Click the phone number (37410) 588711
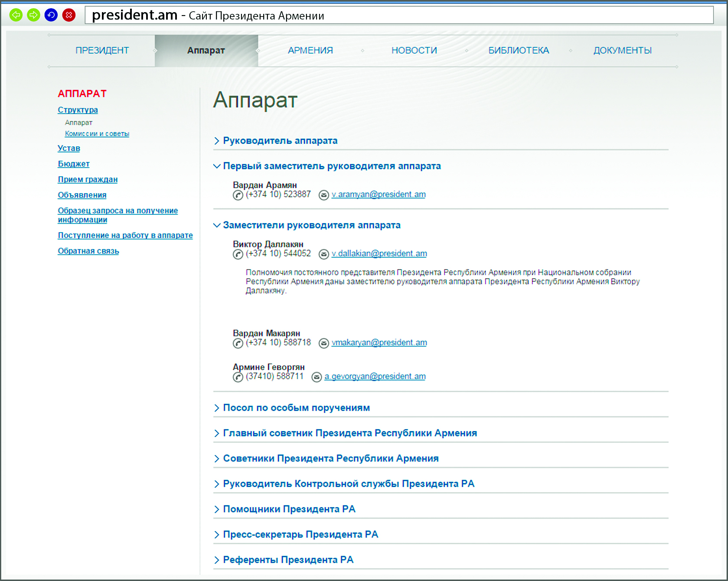Image resolution: width=728 pixels, height=581 pixels. click(x=275, y=376)
